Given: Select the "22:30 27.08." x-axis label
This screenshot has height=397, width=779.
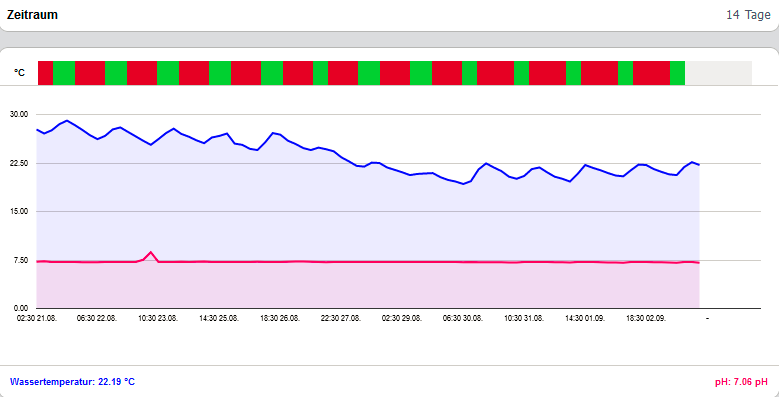Looking at the screenshot, I should 341,318.
